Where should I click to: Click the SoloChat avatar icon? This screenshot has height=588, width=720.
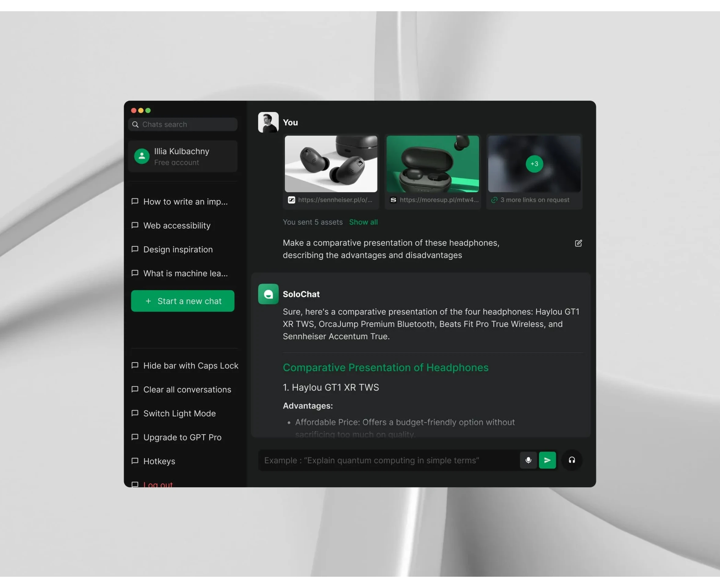coord(268,294)
